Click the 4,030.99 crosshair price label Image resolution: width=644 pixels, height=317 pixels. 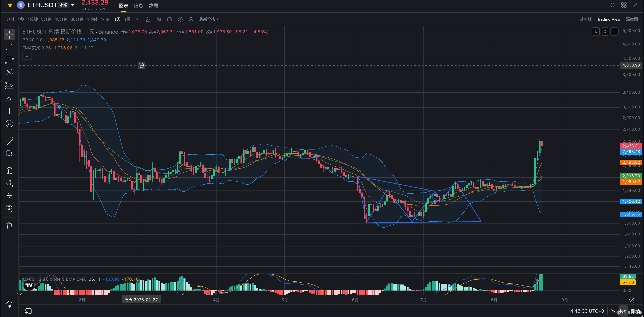[631, 65]
